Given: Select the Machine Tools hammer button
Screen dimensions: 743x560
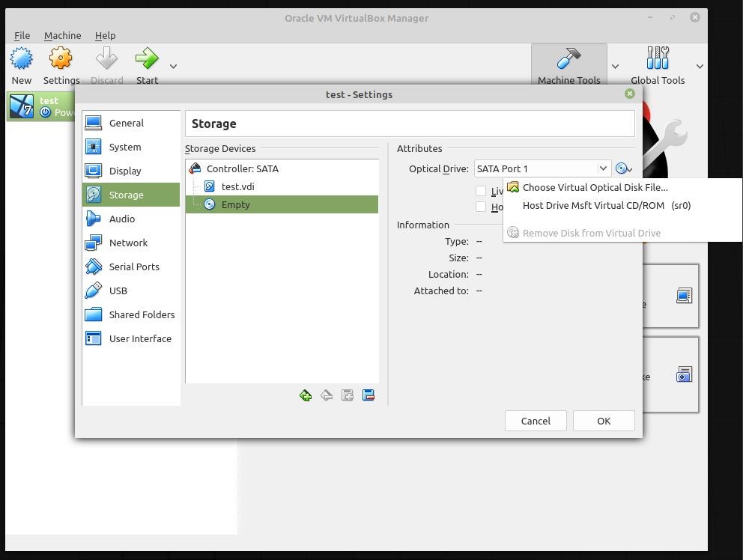Looking at the screenshot, I should [568, 65].
